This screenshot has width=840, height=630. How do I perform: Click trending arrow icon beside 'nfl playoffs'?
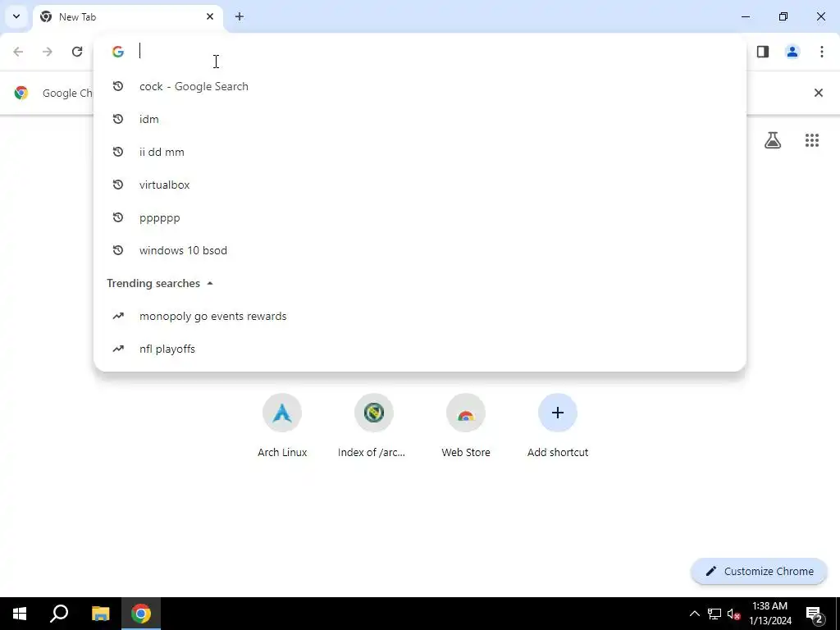[118, 349]
